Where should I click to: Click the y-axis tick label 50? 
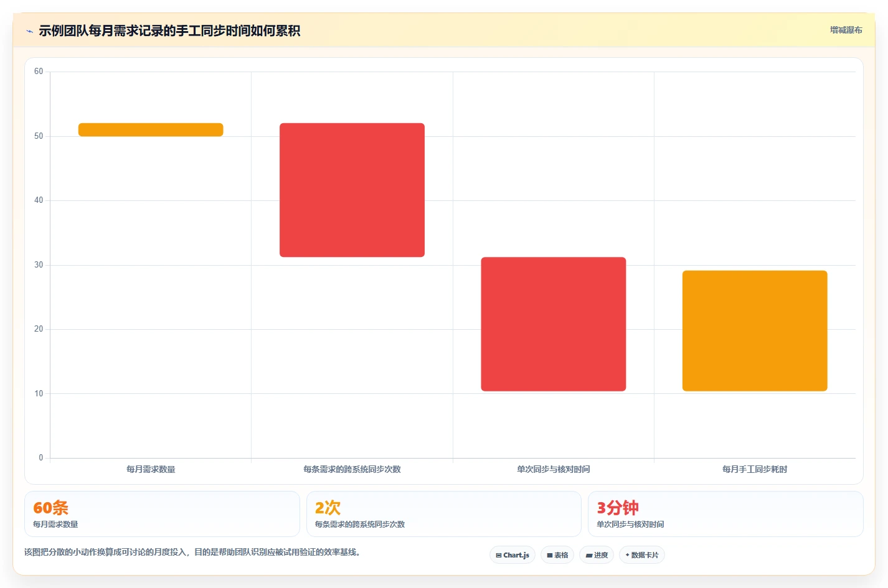pos(39,136)
